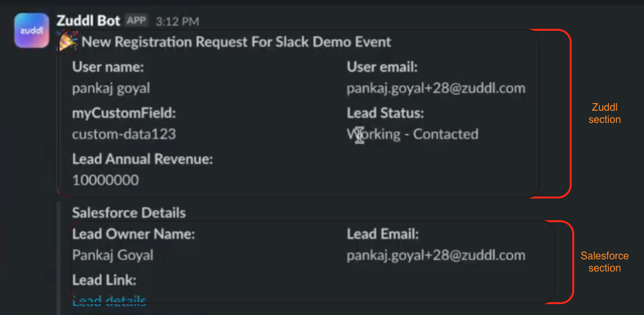
Task: Click the custom-data123 field value
Action: click(x=124, y=134)
